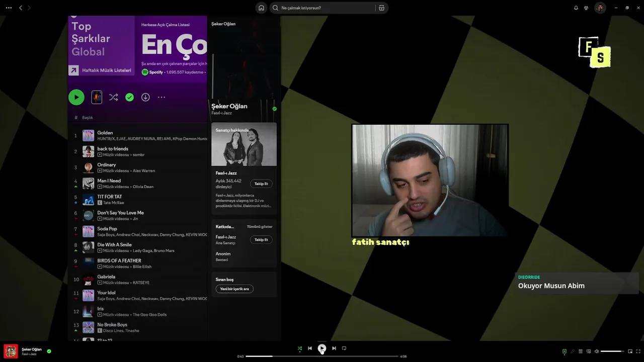Open more options for the playlist
The width and height of the screenshot is (644, 362).
pos(162,97)
